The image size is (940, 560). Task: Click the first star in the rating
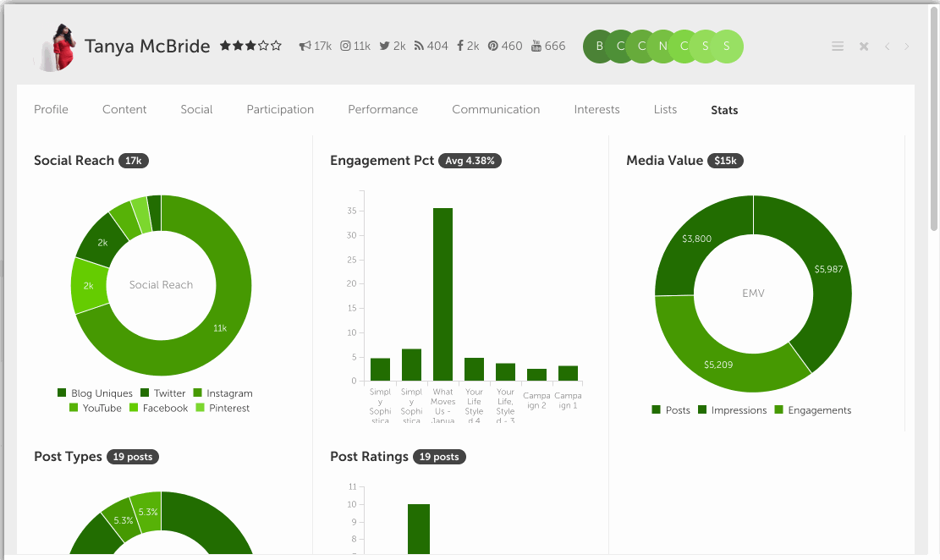click(225, 46)
